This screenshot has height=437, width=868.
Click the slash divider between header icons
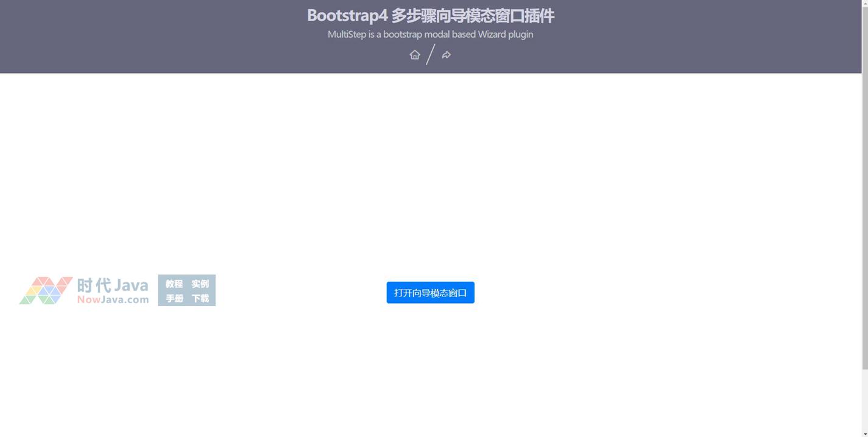tap(431, 54)
